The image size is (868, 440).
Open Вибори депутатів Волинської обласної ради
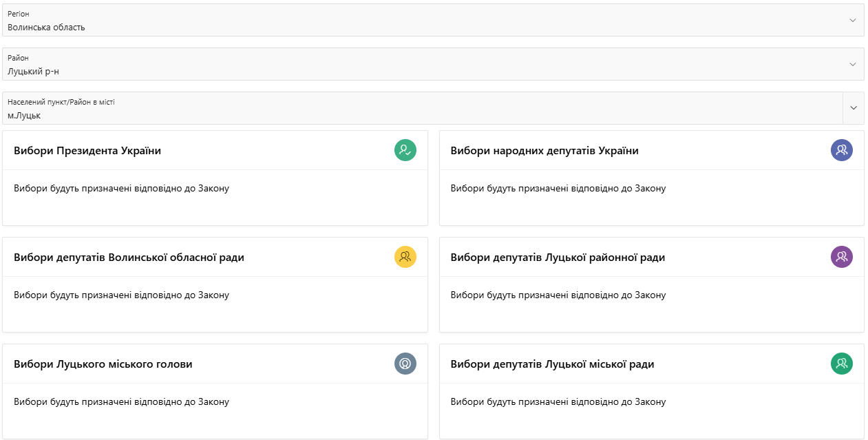pyautogui.click(x=129, y=258)
